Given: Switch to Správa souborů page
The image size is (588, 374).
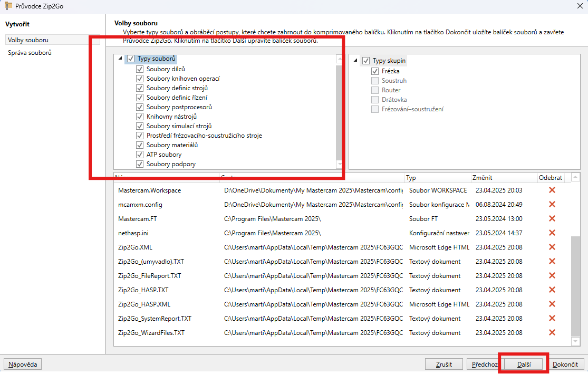Looking at the screenshot, I should coord(30,53).
